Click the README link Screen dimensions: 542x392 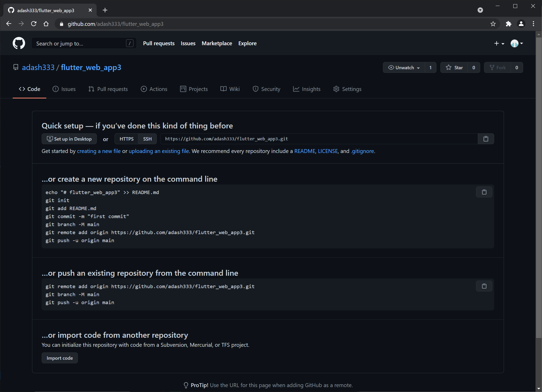pos(305,151)
